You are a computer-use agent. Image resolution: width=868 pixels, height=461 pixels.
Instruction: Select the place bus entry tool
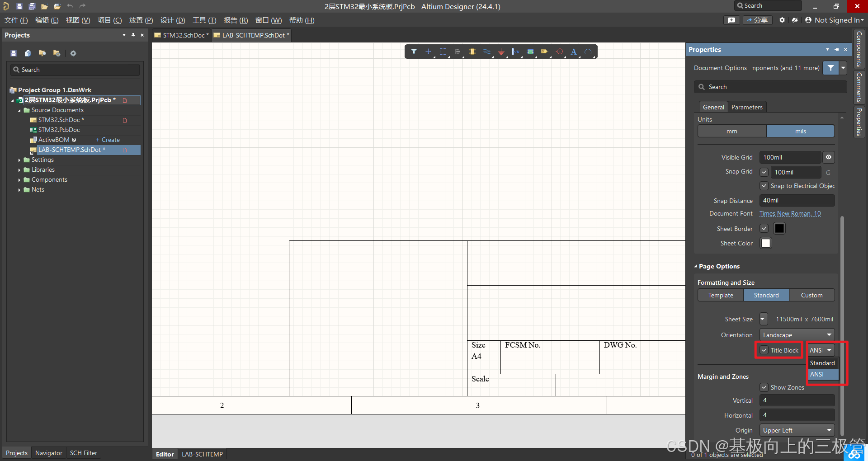(516, 52)
